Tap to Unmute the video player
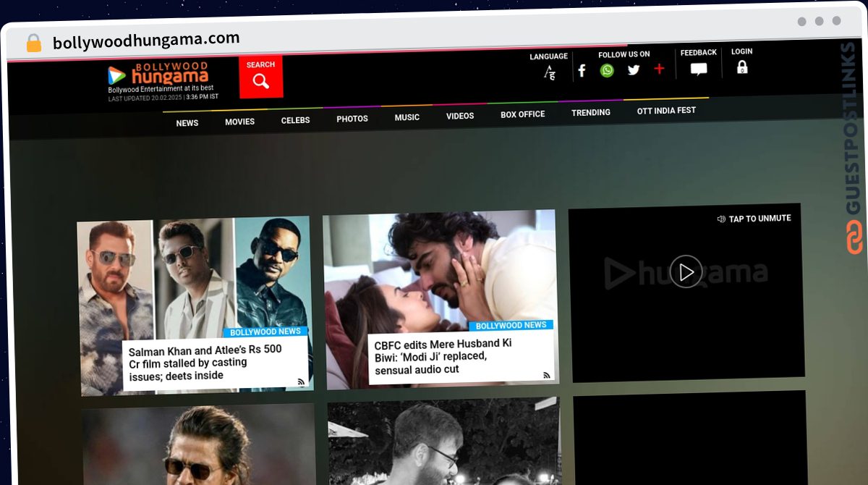868x485 pixels. (754, 219)
